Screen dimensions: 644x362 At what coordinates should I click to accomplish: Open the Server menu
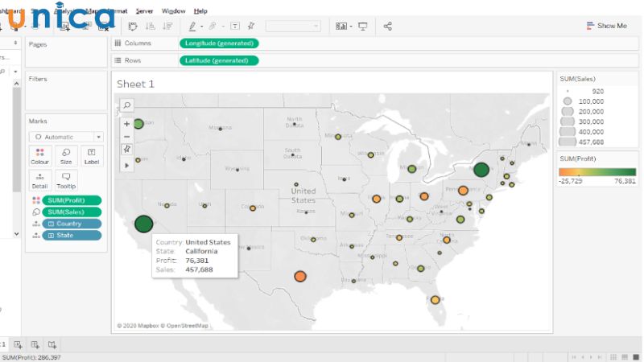pos(145,11)
